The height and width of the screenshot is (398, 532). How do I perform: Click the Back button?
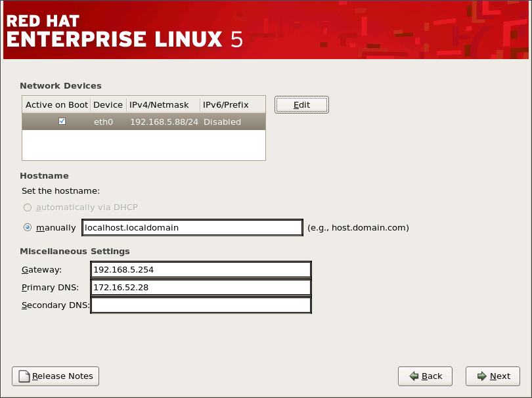425,376
